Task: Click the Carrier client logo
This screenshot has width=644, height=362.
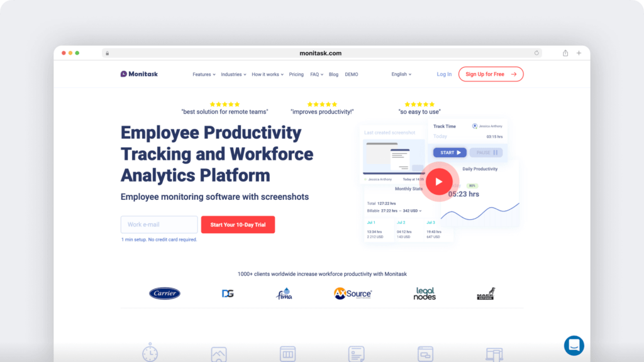Action: [x=165, y=293]
